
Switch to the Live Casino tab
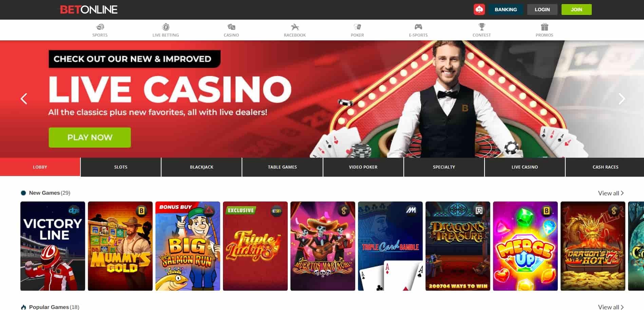[x=525, y=167]
